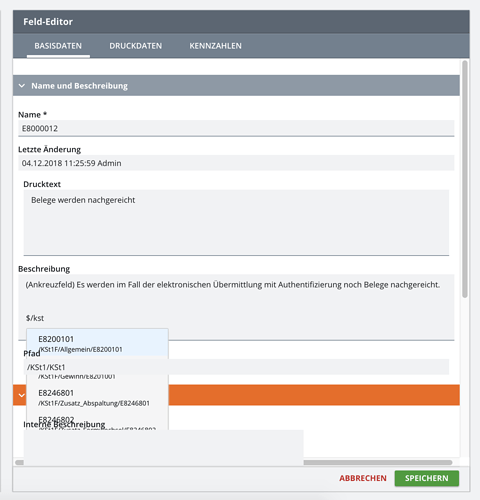The height and width of the screenshot is (500, 480).
Task: Click the Beschreibung text area
Action: (x=236, y=307)
